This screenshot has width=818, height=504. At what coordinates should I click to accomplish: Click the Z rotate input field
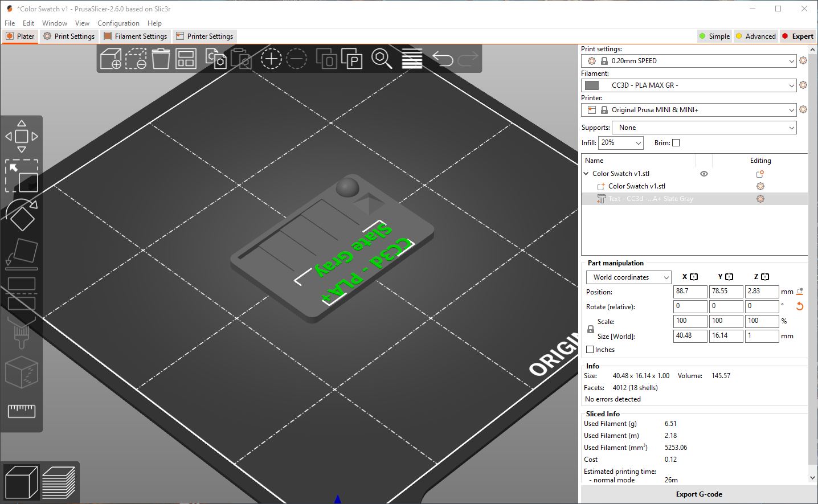(x=762, y=306)
